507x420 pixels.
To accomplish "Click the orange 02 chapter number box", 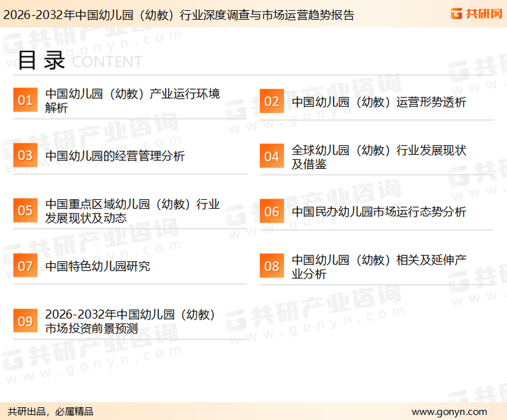I will click(271, 101).
